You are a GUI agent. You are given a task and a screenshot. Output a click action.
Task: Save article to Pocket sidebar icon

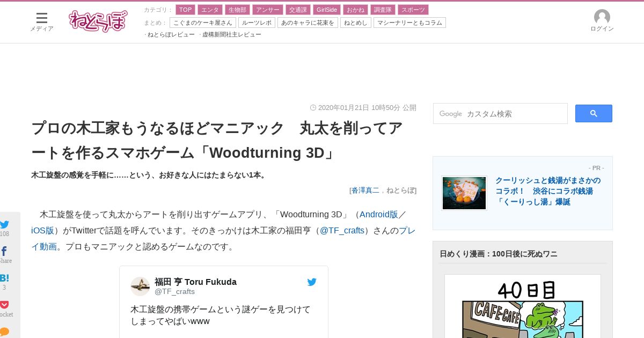[x=4, y=305]
